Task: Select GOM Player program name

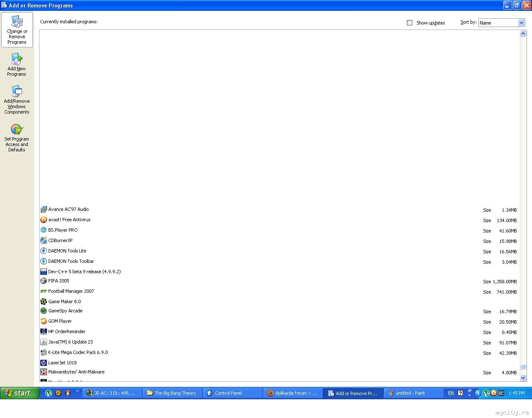Action: click(60, 321)
